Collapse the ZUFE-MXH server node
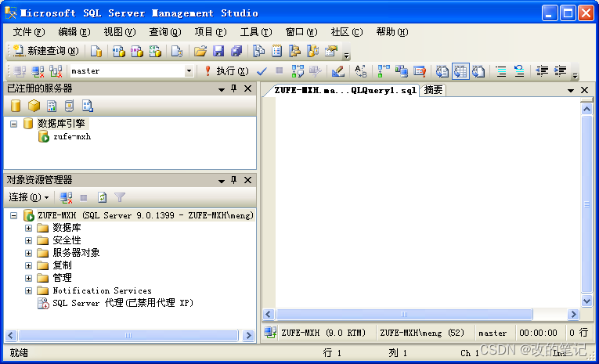The image size is (599, 364). coord(14,215)
